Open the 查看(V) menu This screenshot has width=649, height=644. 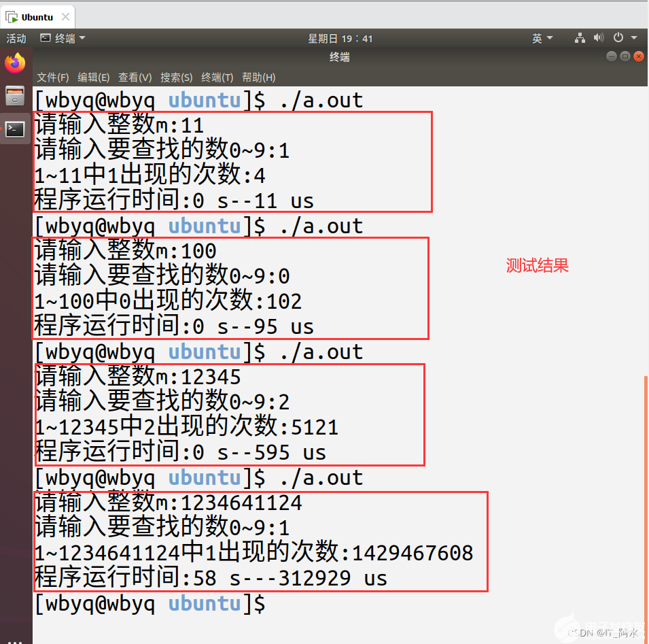coord(134,77)
